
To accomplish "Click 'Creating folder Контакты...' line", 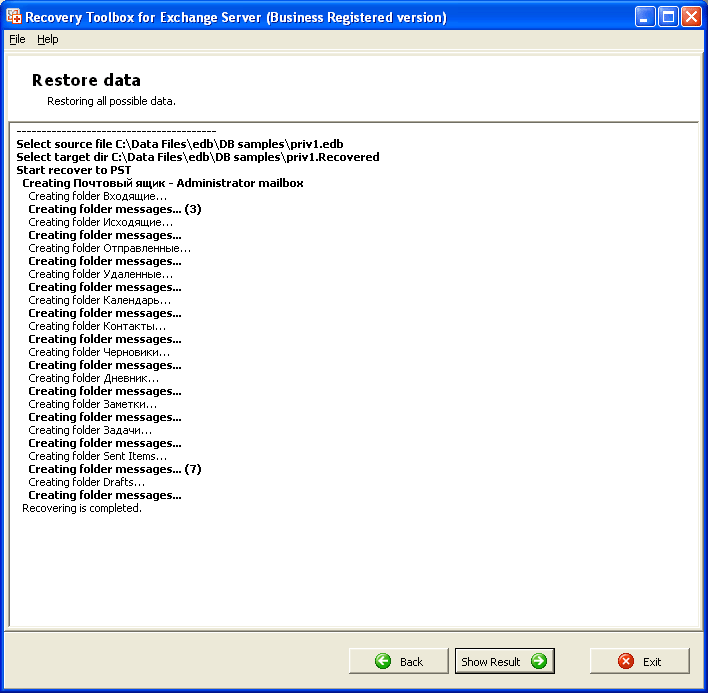I will [97, 326].
